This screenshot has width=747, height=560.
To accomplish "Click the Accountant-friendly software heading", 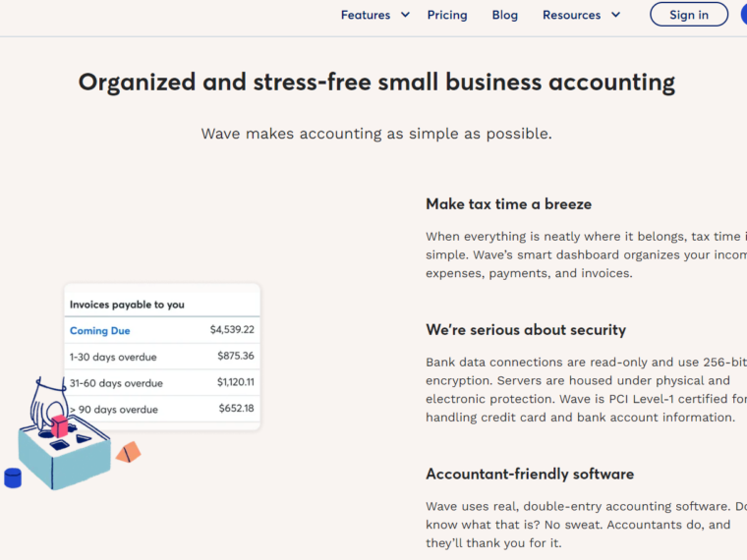I will point(530,474).
